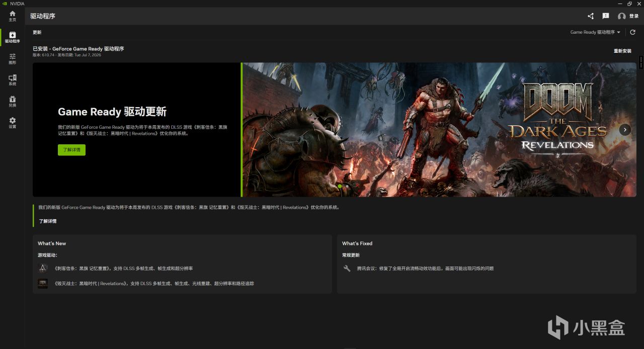
Task: Click the DOOM Dark Ages banner image
Action: [439, 130]
